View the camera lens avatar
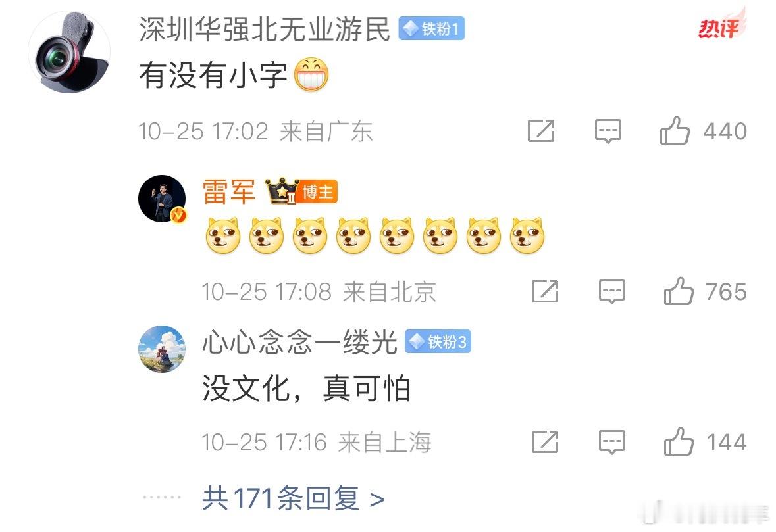 tap(69, 52)
